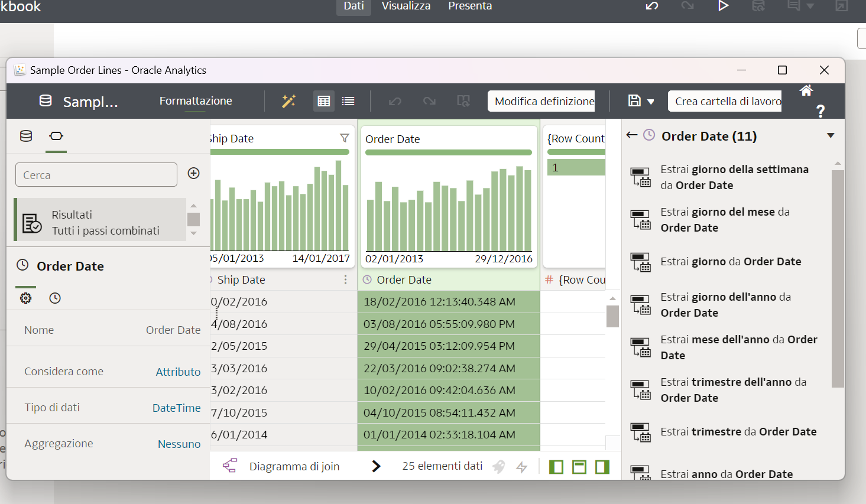Switch to the Visualizza tab
The height and width of the screenshot is (504, 866).
406,6
